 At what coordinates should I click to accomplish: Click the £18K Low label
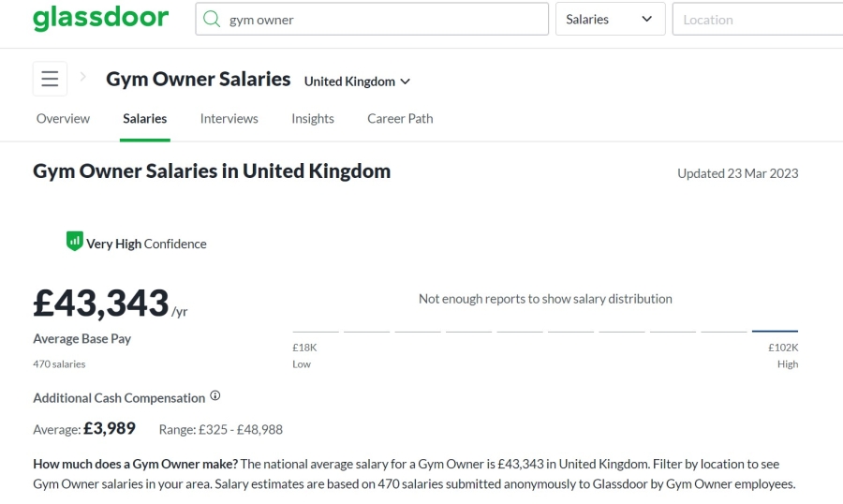(304, 356)
